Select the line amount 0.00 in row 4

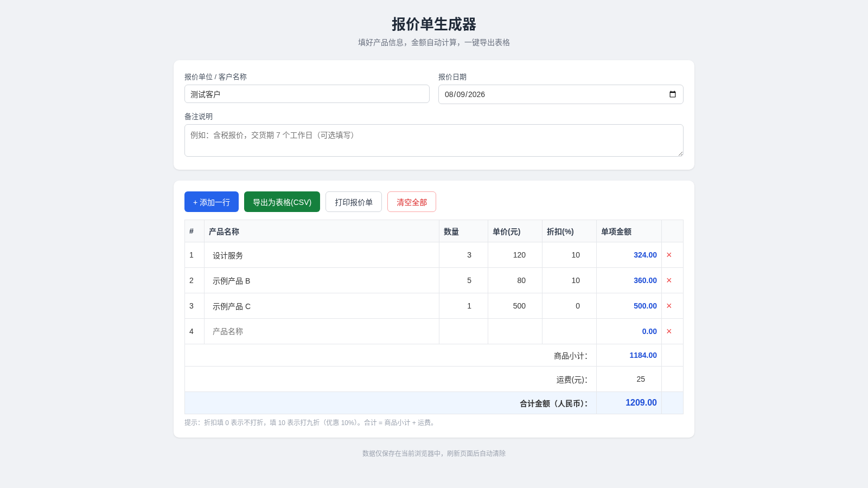coord(649,331)
